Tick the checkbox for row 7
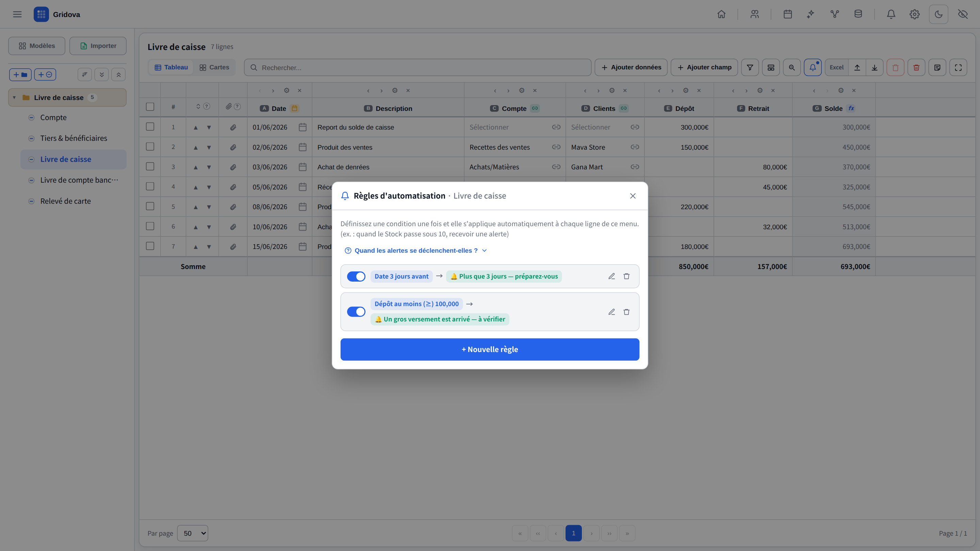 [150, 246]
